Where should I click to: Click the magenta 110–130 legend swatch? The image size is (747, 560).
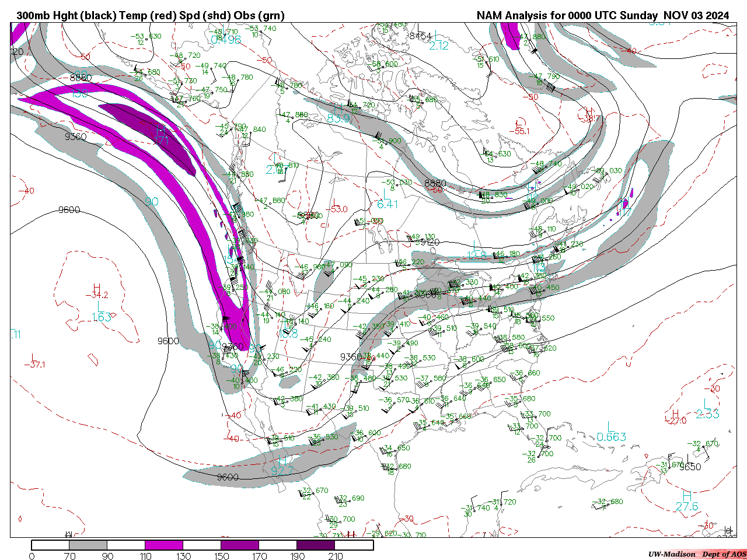tap(164, 545)
